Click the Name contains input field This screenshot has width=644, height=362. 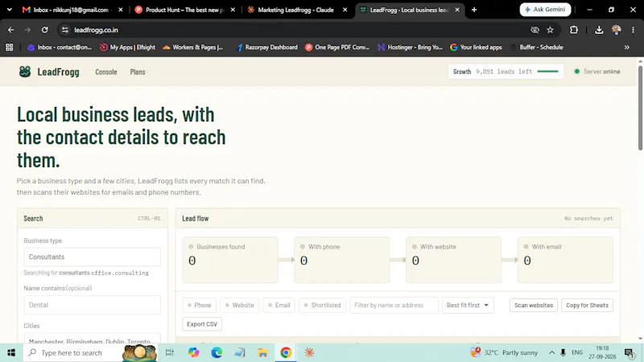point(93,305)
